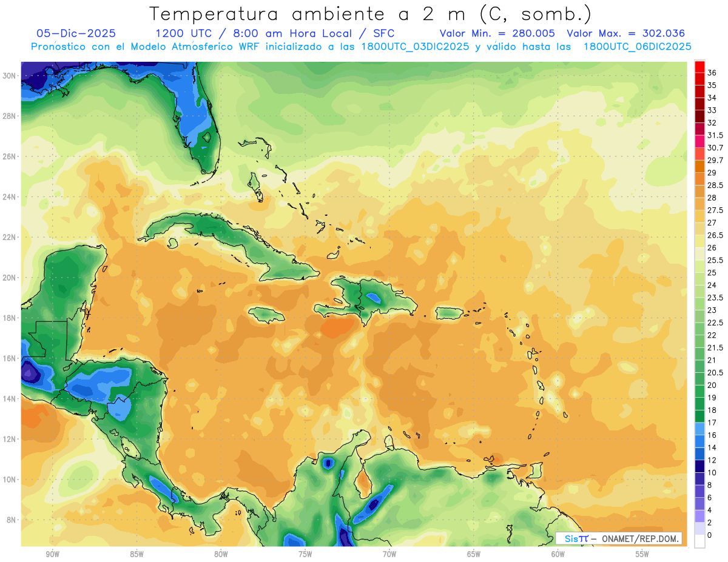Select the legend value 32
Viewport: 728px width, 562px height.
click(x=712, y=122)
